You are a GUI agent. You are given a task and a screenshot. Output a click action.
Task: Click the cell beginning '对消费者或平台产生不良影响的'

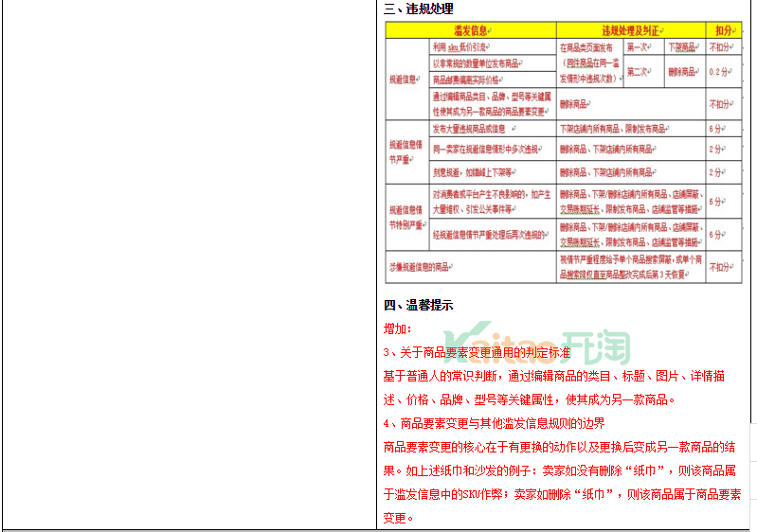click(493, 202)
